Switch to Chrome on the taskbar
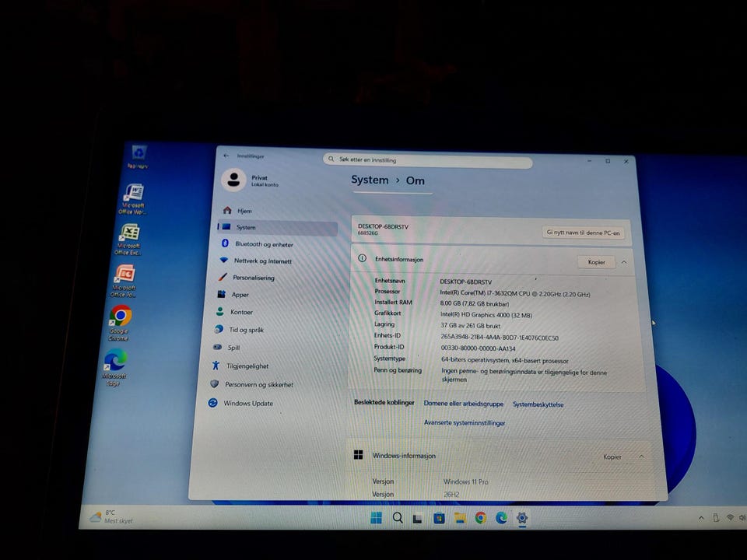The width and height of the screenshot is (747, 560). pyautogui.click(x=481, y=518)
